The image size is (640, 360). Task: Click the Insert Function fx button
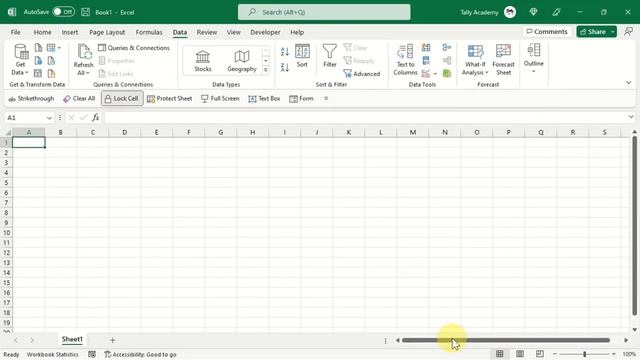tap(96, 118)
